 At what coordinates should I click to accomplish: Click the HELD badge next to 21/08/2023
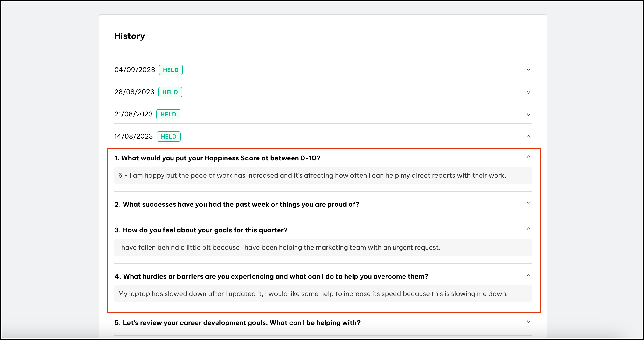[x=168, y=114]
